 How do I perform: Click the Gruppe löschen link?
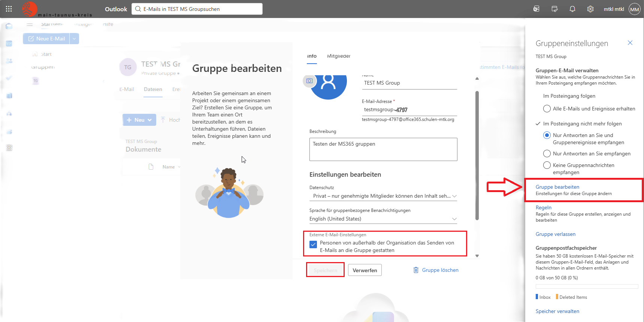[440, 270]
